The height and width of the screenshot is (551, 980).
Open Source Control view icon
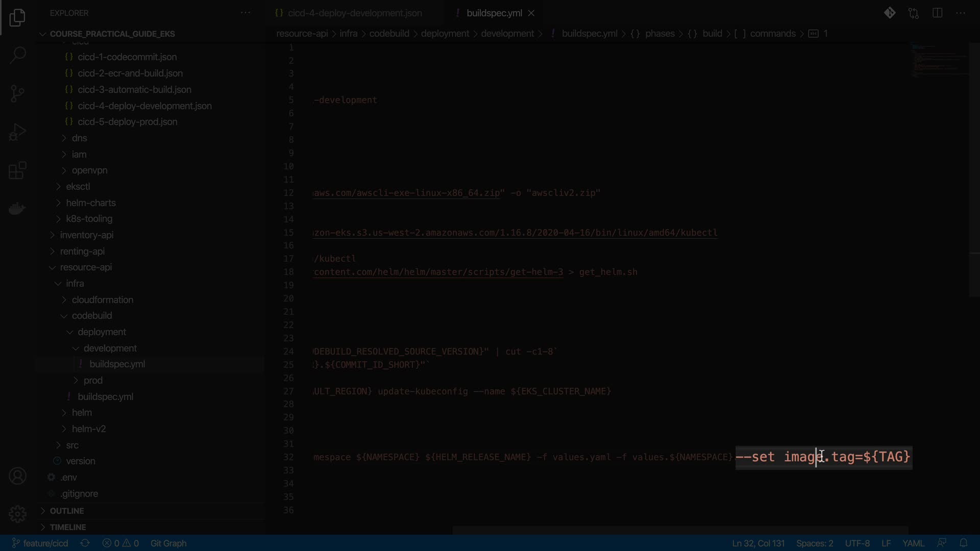(x=17, y=93)
